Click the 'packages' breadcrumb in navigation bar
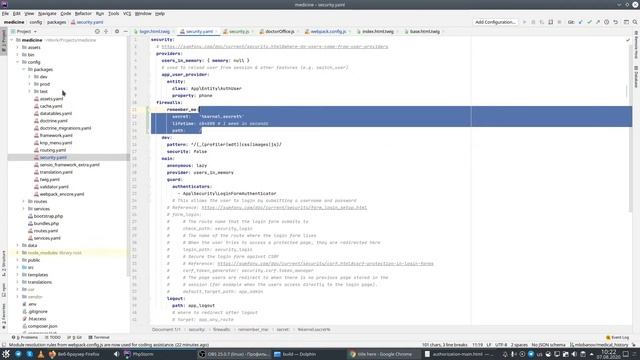The image size is (640, 360). (56, 22)
